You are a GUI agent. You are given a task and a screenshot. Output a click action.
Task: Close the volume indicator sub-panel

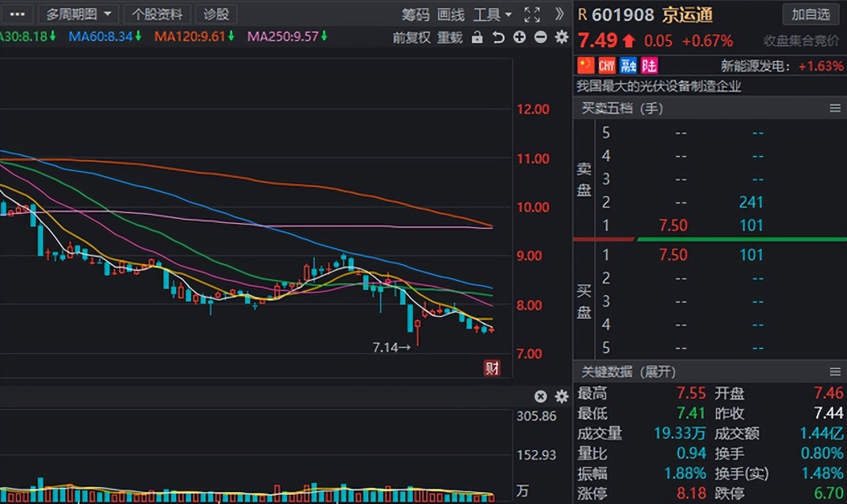[541, 396]
